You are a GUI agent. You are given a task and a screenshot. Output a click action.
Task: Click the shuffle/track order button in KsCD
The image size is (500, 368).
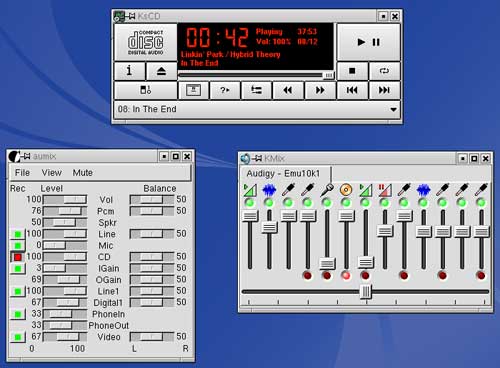click(256, 90)
